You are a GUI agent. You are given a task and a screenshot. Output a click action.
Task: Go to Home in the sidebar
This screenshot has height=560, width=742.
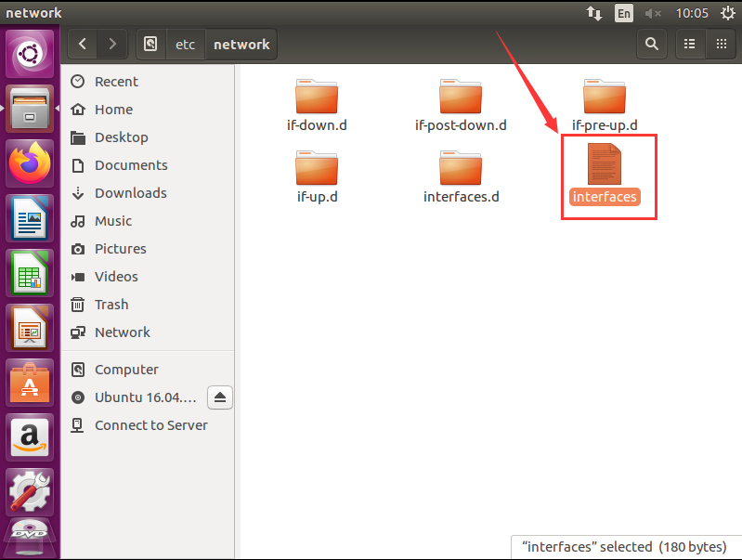pyautogui.click(x=147, y=110)
